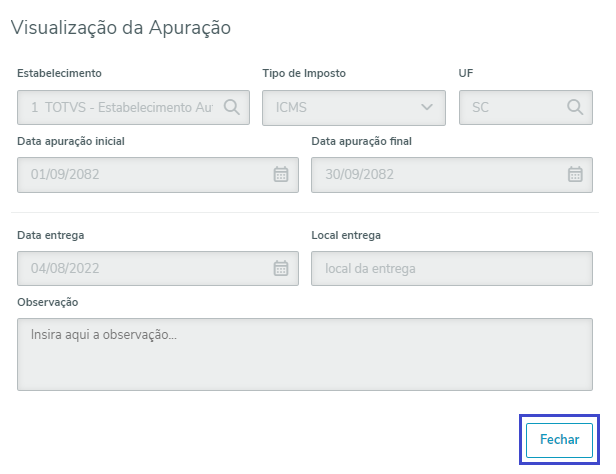
Task: Click the Estabelecimento search magnifier icon
Action: 231,107
